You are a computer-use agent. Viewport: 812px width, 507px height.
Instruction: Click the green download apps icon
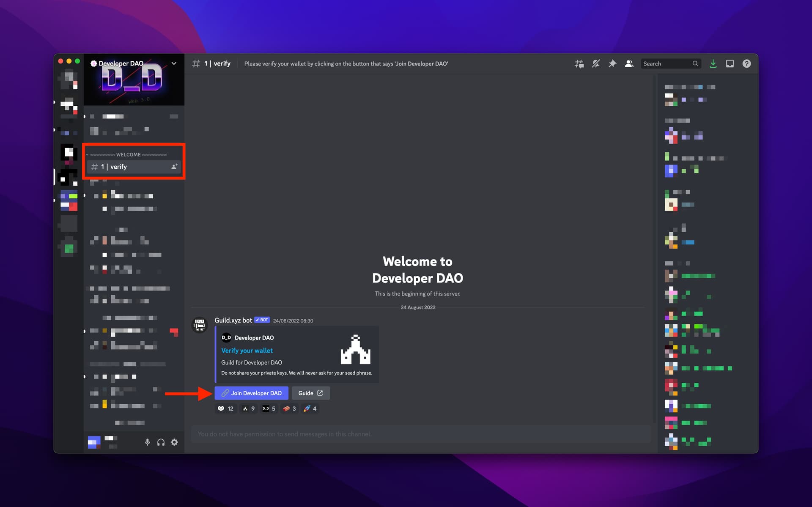pos(713,64)
